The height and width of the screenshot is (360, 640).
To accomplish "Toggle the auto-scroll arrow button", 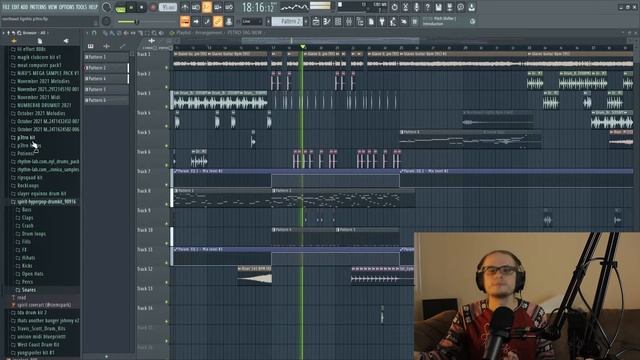I will tap(196, 21).
